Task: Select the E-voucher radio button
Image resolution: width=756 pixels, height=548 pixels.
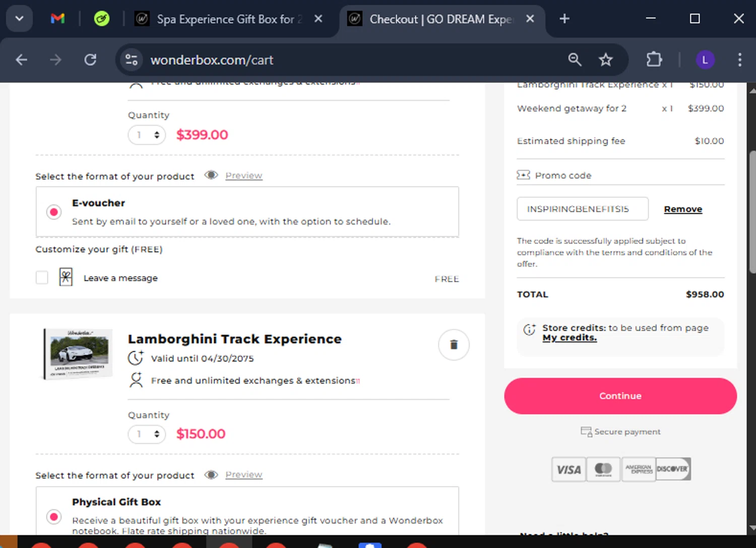Action: [x=54, y=212]
